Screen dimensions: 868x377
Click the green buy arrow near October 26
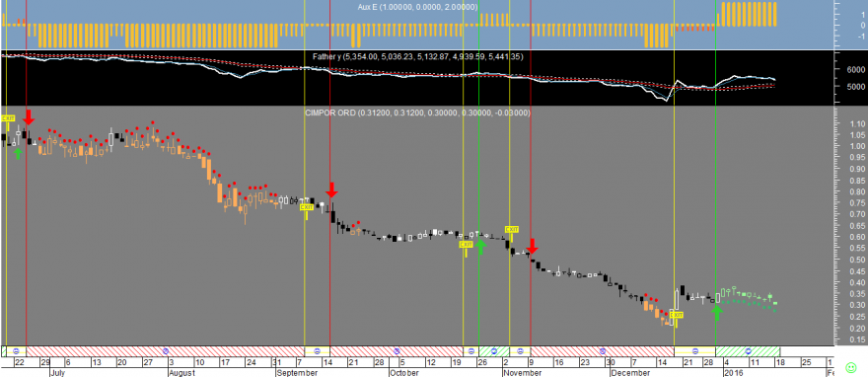480,247
